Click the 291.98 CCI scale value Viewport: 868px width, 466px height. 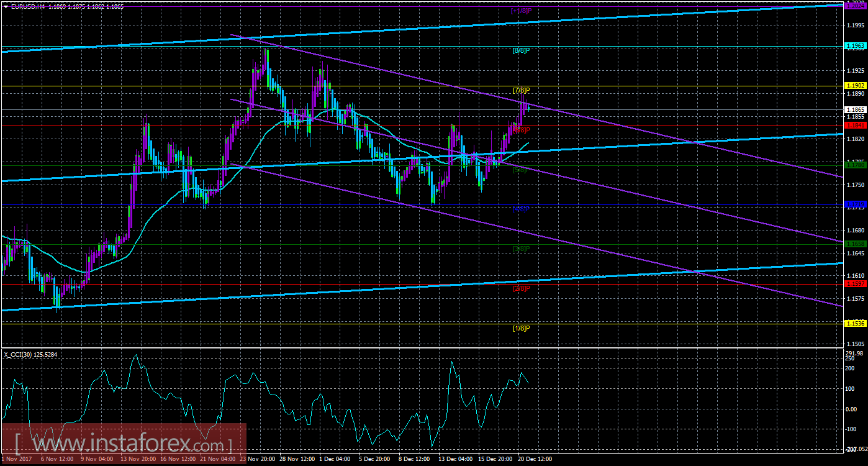[856, 354]
